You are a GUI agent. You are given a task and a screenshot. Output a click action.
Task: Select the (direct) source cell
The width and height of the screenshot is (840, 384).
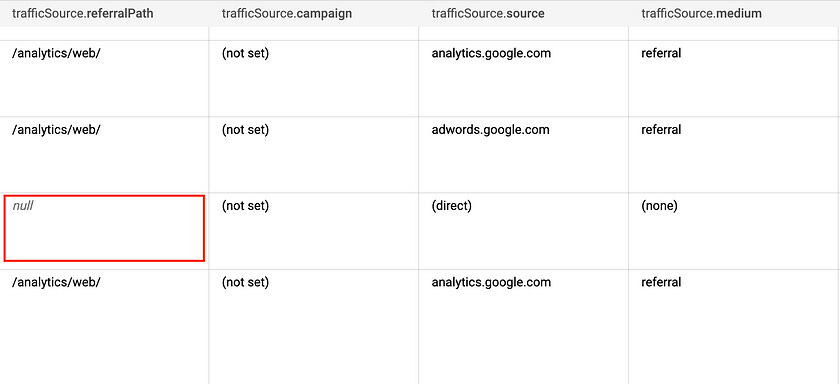pos(451,206)
